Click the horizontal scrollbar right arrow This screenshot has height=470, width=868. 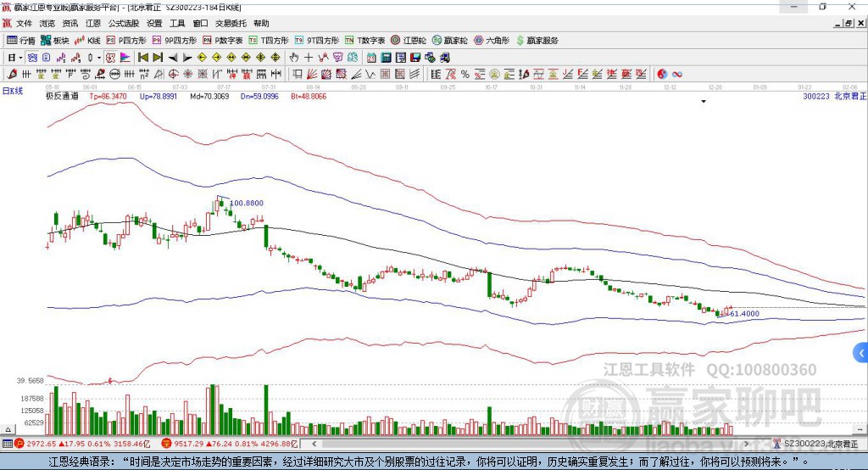746,444
